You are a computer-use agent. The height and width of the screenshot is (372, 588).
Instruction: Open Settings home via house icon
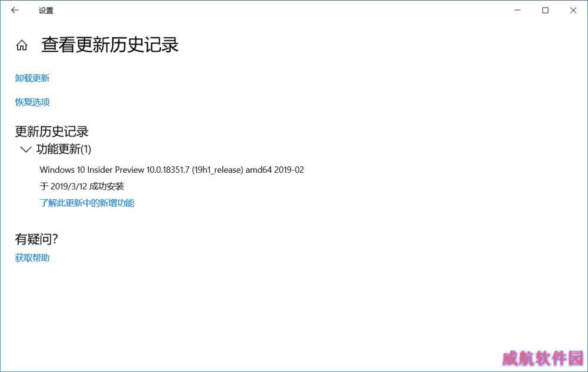coord(22,45)
